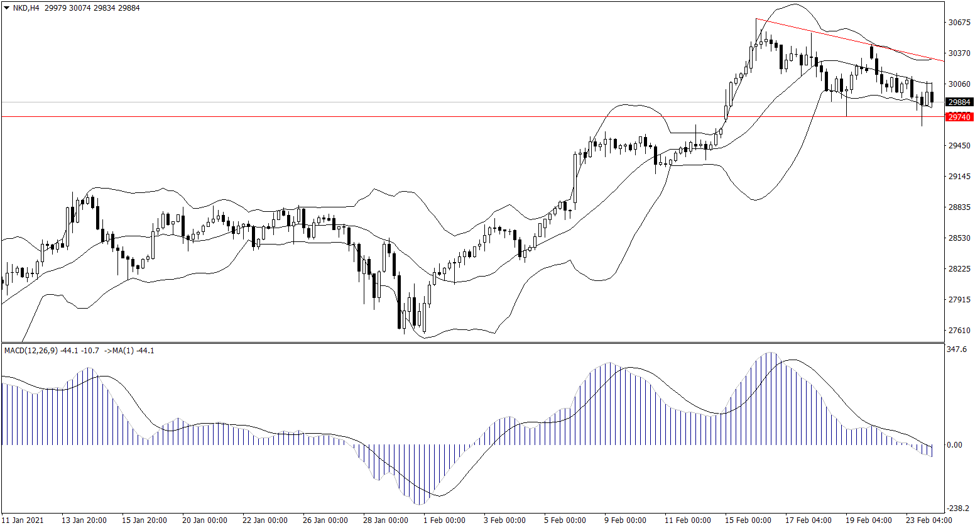Click the 30060 price axis label
Viewport: 980px width, 528px height.
click(x=959, y=84)
